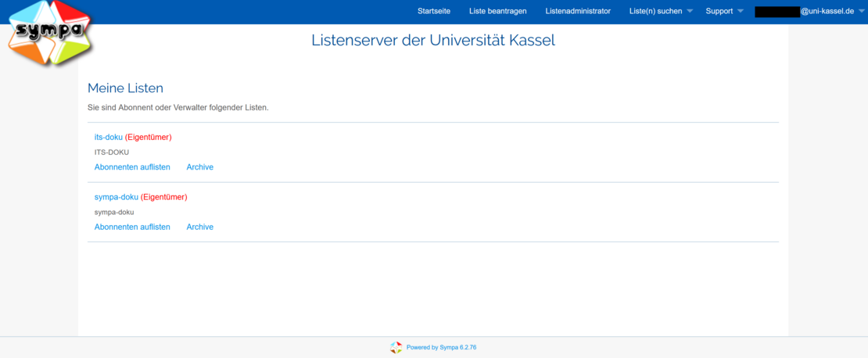Expand the Liste(n) suchen dropdown
This screenshot has width=868, height=358.
pos(661,11)
